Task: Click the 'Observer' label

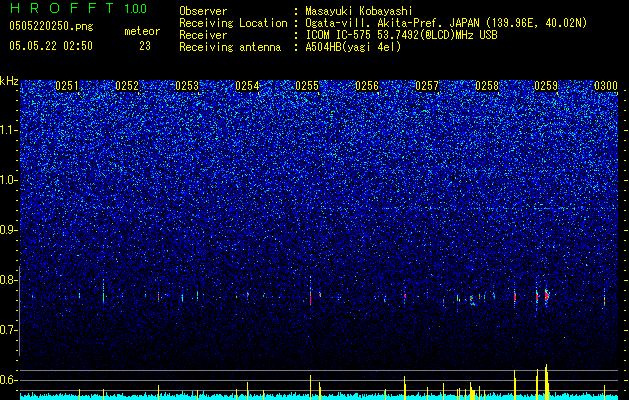Action: 203,11
